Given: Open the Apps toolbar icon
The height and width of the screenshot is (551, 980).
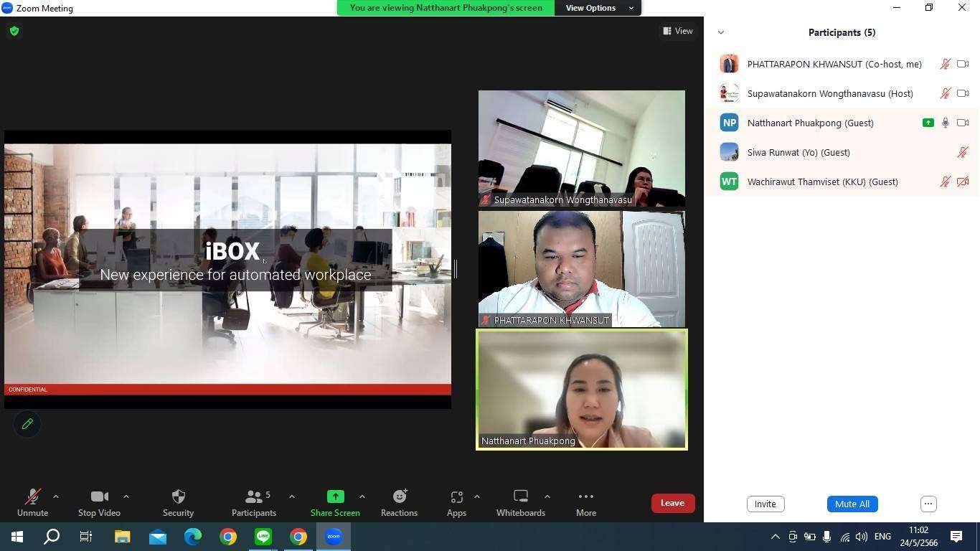Looking at the screenshot, I should click(456, 496).
